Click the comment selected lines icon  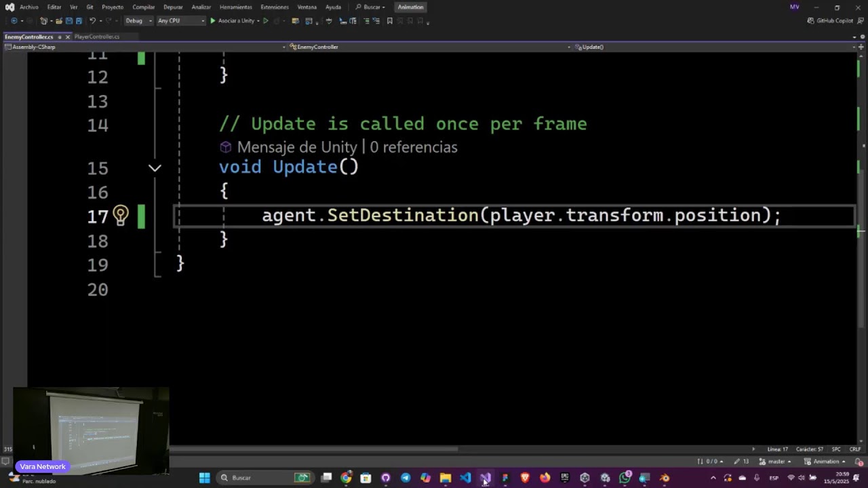point(367,21)
